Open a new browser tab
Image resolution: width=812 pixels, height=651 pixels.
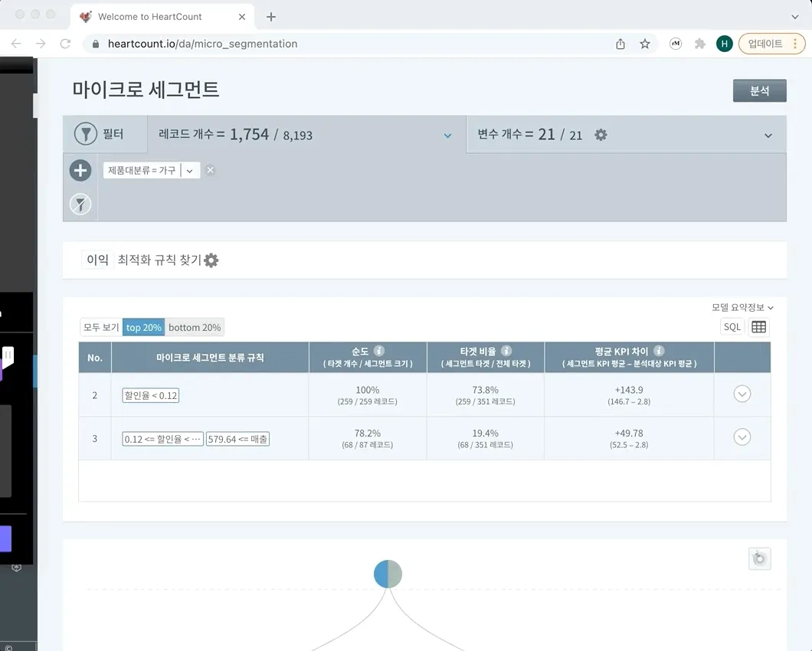click(271, 17)
